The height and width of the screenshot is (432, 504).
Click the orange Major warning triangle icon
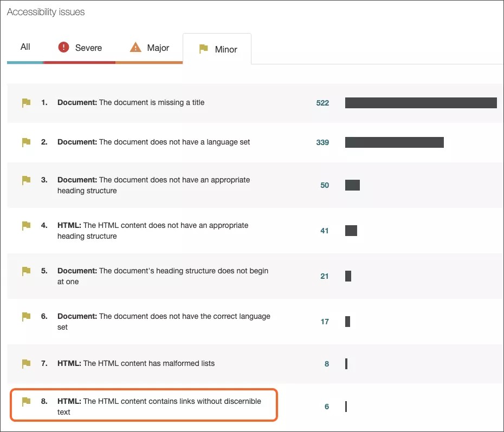[135, 48]
